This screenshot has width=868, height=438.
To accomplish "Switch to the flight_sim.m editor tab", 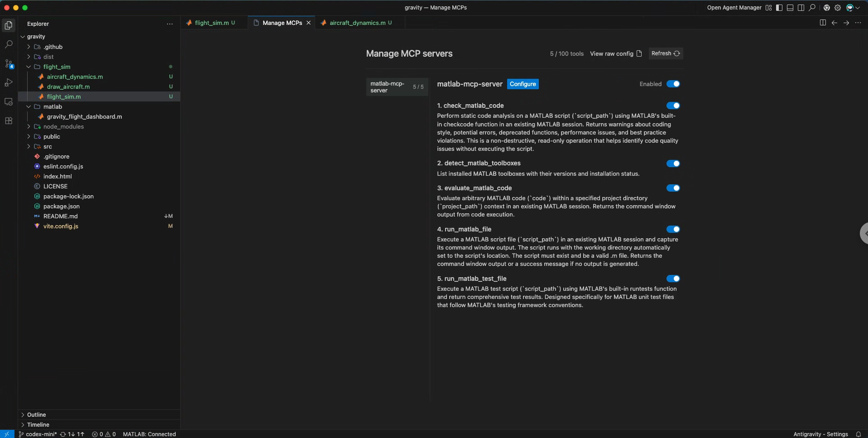I will 211,23.
